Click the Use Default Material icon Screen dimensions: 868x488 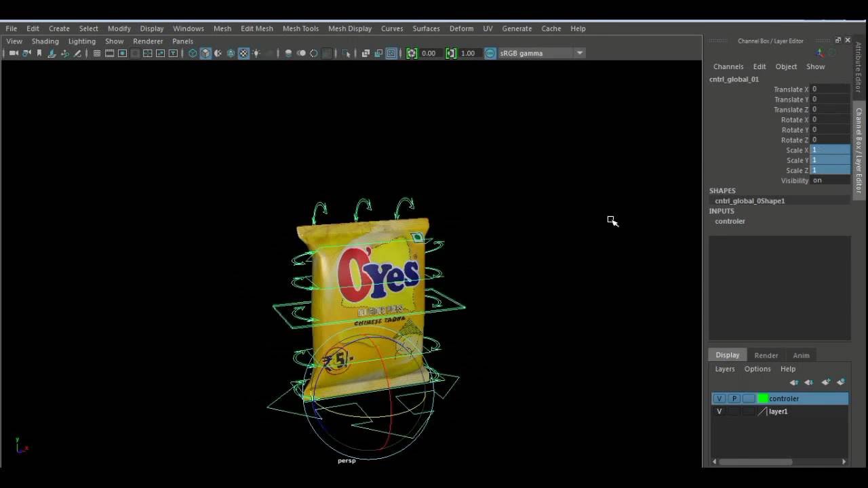pyautogui.click(x=218, y=53)
